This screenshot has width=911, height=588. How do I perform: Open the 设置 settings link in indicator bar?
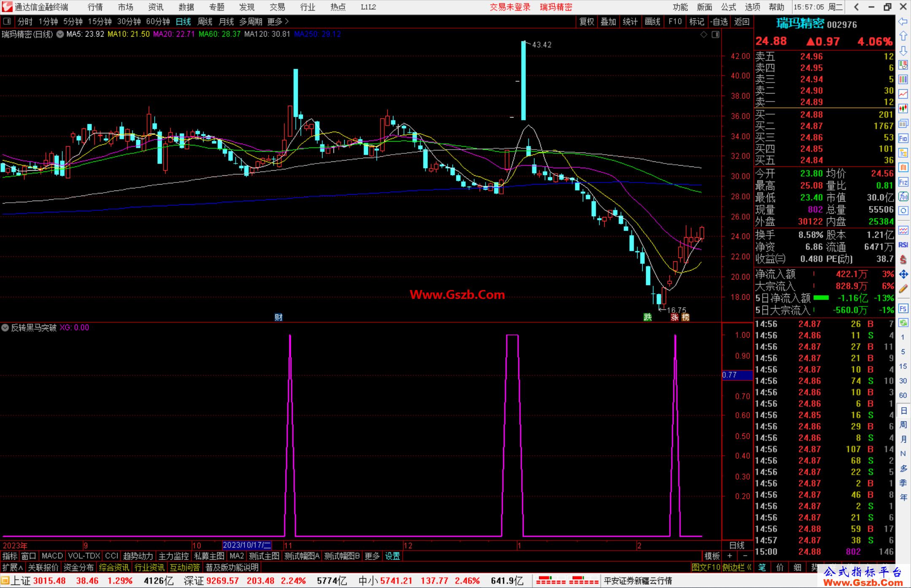pyautogui.click(x=392, y=556)
